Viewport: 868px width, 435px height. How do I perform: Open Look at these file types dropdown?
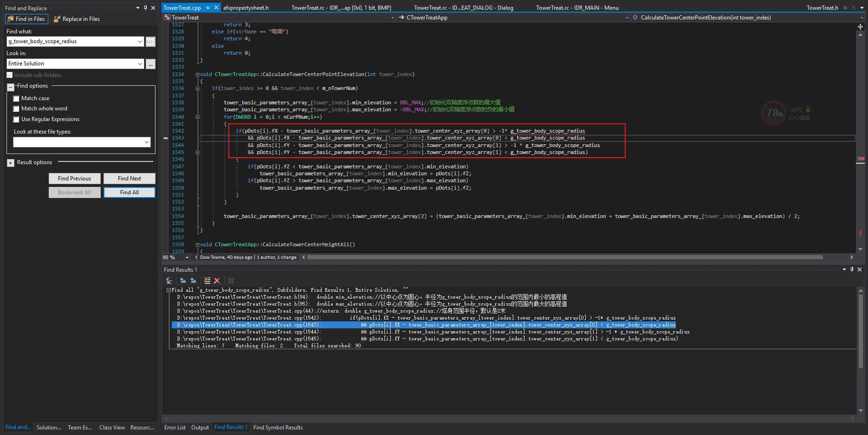point(147,142)
